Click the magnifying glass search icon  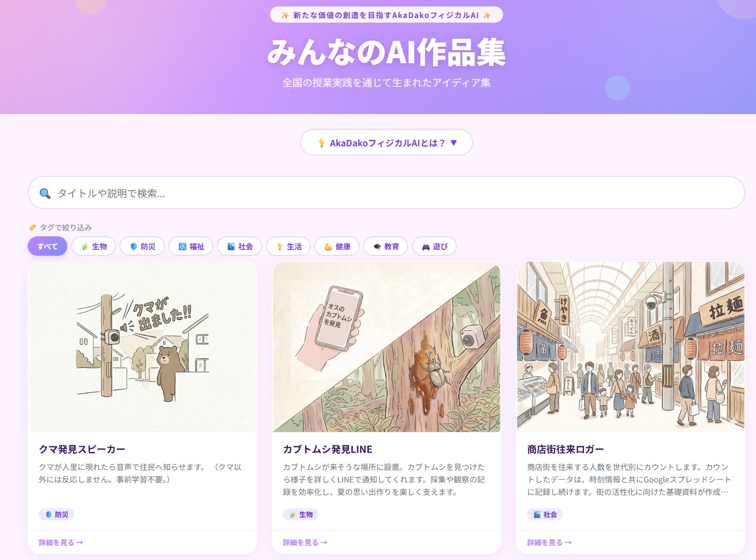pyautogui.click(x=45, y=193)
